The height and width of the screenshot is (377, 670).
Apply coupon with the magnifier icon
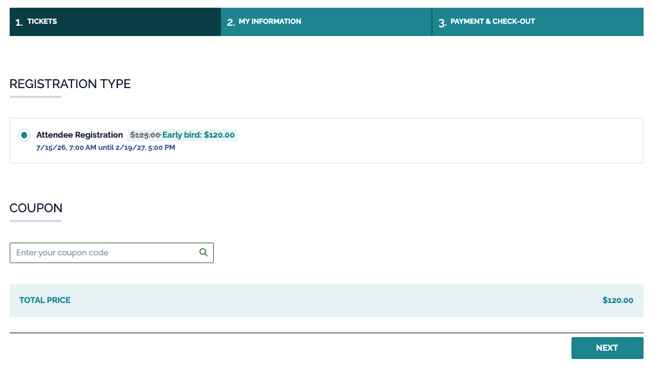click(x=203, y=253)
